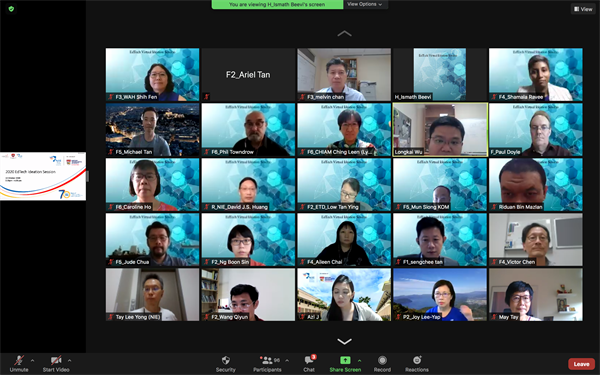Select F4_Shamala Ravee video tile
600x375 pixels.
click(536, 75)
